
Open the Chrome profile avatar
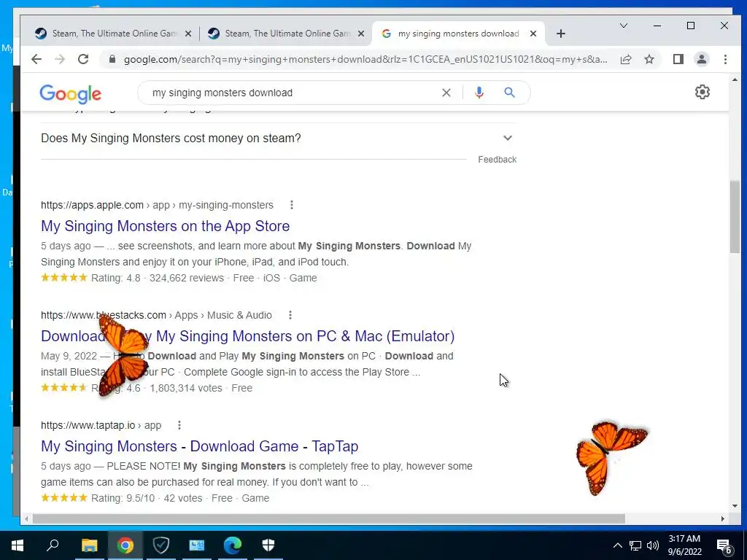coord(701,59)
